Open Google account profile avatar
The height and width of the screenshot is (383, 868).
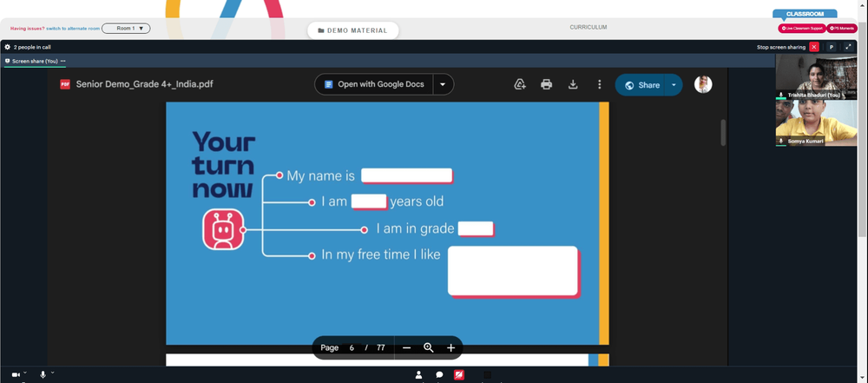click(x=703, y=84)
